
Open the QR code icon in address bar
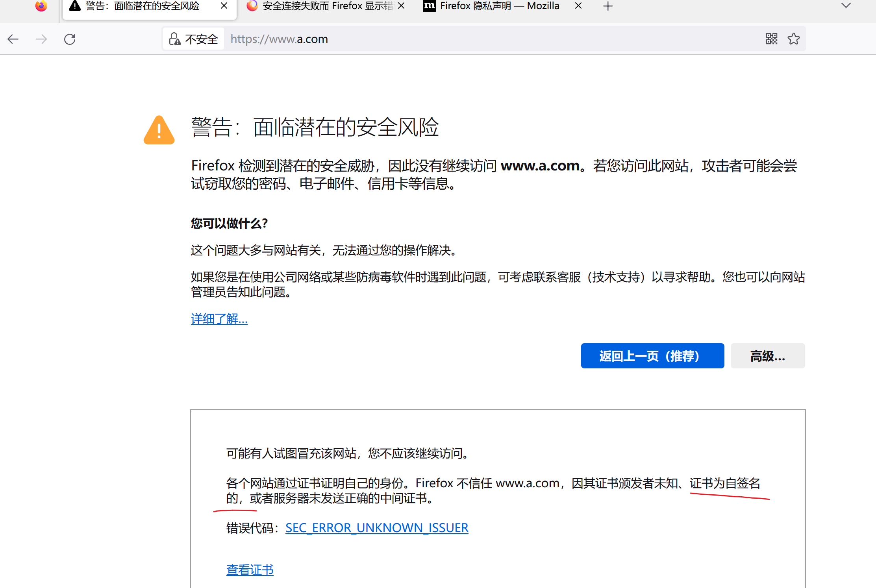[x=771, y=39]
